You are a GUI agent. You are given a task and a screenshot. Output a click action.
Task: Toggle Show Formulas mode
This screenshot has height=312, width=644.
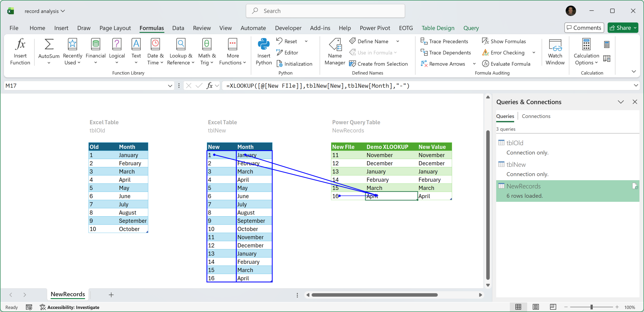[x=504, y=41]
